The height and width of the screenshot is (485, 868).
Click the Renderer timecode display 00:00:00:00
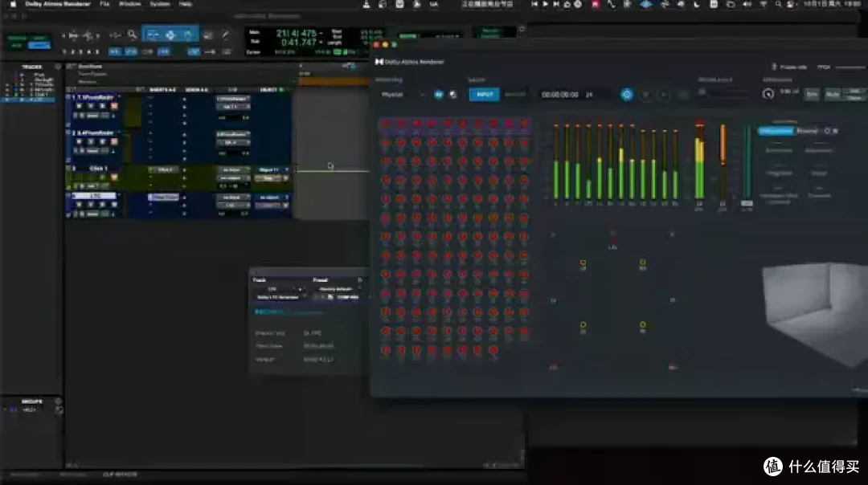pyautogui.click(x=559, y=95)
